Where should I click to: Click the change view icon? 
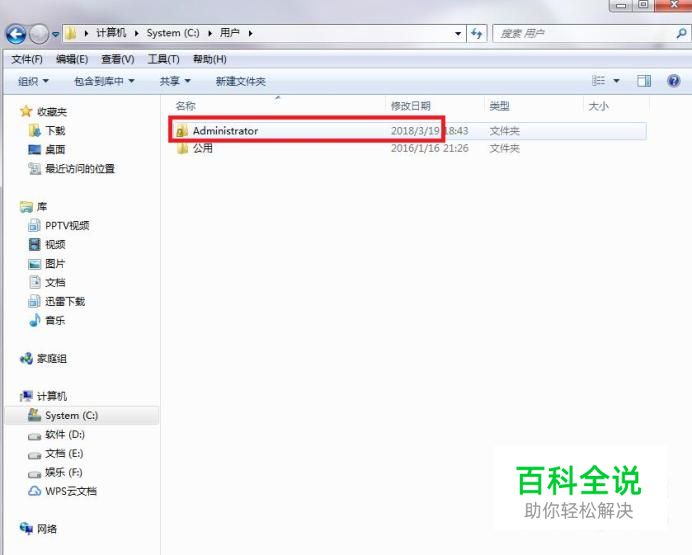point(598,81)
